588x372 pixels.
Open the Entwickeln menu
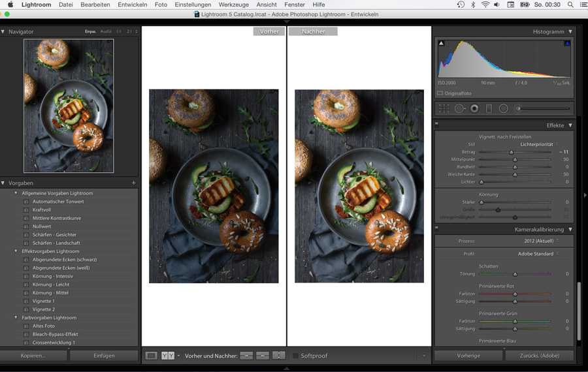pyautogui.click(x=132, y=5)
